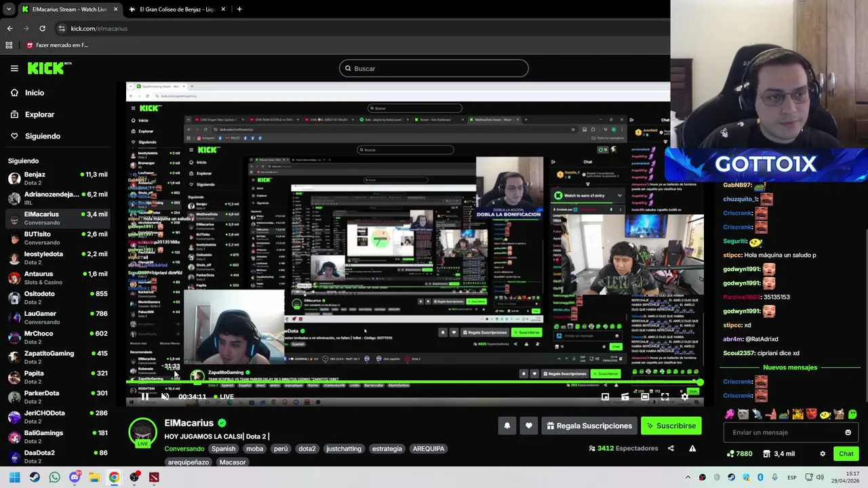868x488 pixels.
Task: Click the dota2 tag
Action: click(307, 449)
